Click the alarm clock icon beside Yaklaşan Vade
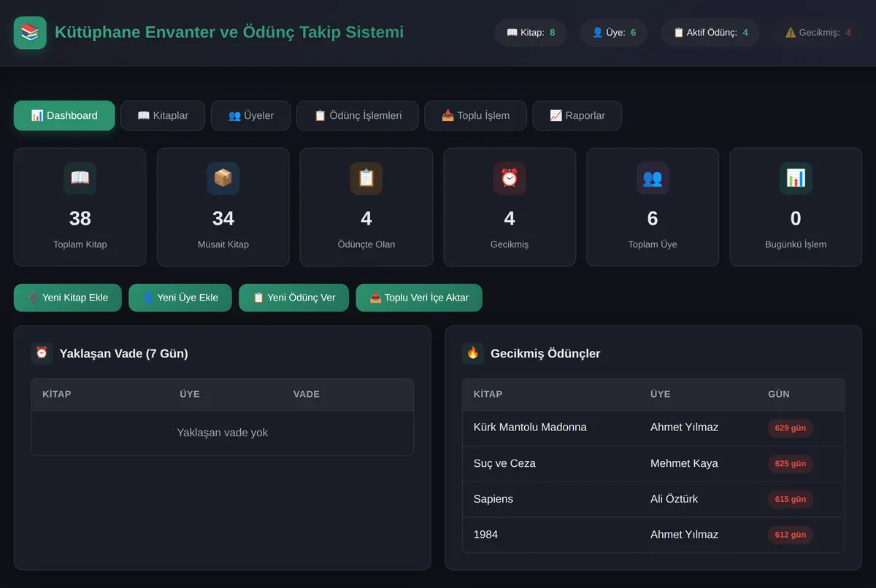Image resolution: width=876 pixels, height=588 pixels. [42, 353]
